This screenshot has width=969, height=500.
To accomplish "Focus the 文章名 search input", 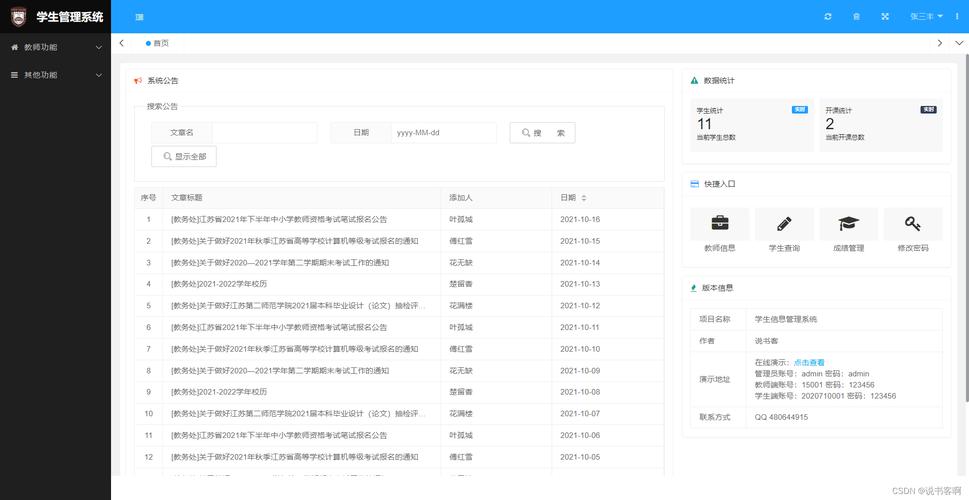I will coord(264,132).
